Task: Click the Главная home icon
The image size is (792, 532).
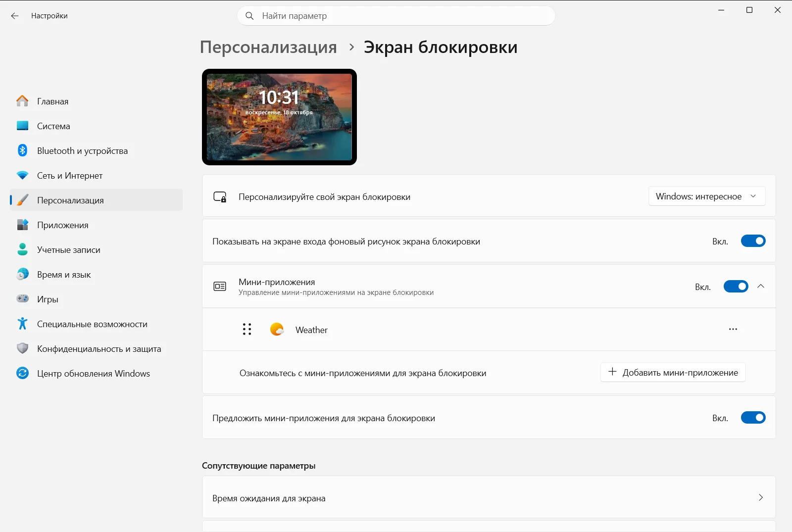Action: 22,101
